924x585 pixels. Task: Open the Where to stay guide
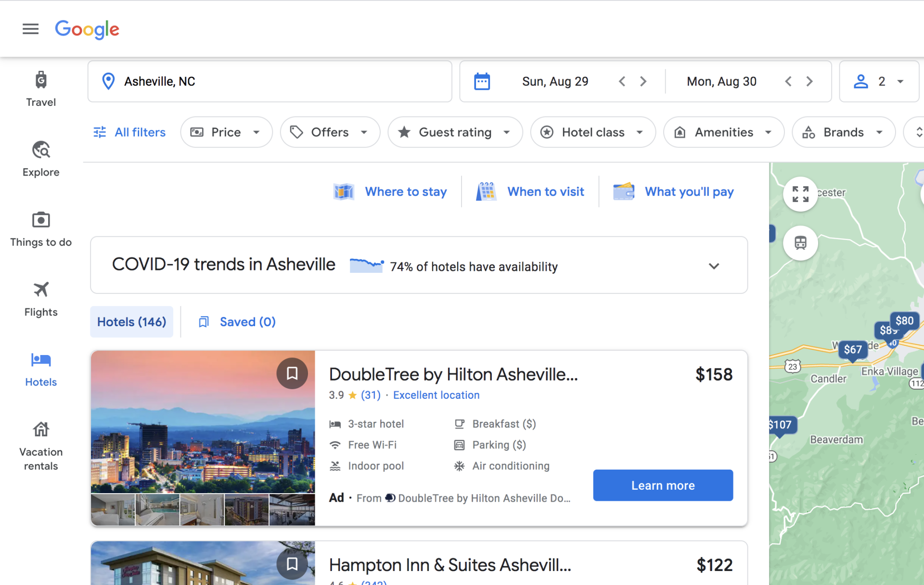pyautogui.click(x=390, y=191)
